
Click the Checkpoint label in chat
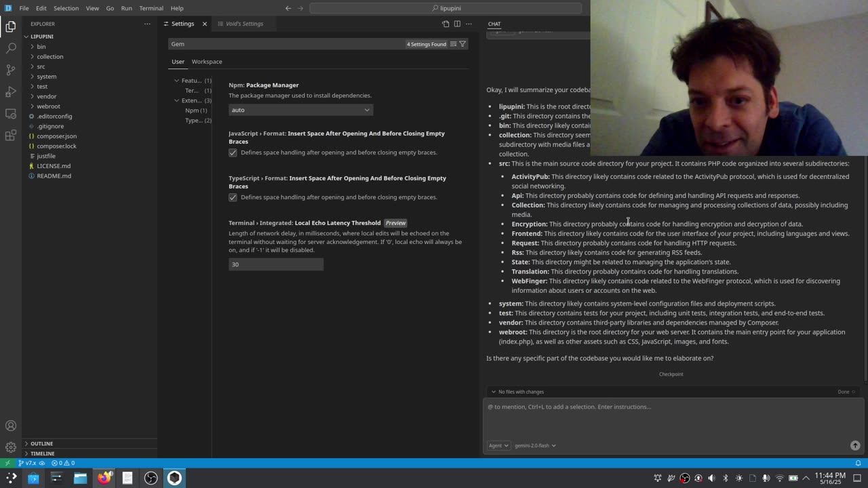point(671,374)
